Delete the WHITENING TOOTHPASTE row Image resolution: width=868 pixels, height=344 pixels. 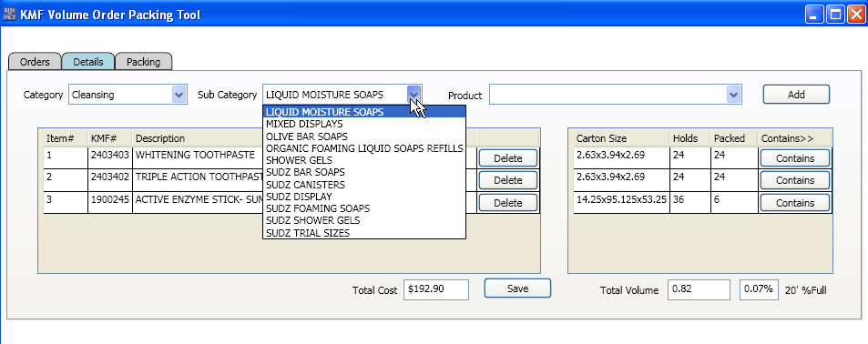pos(507,158)
